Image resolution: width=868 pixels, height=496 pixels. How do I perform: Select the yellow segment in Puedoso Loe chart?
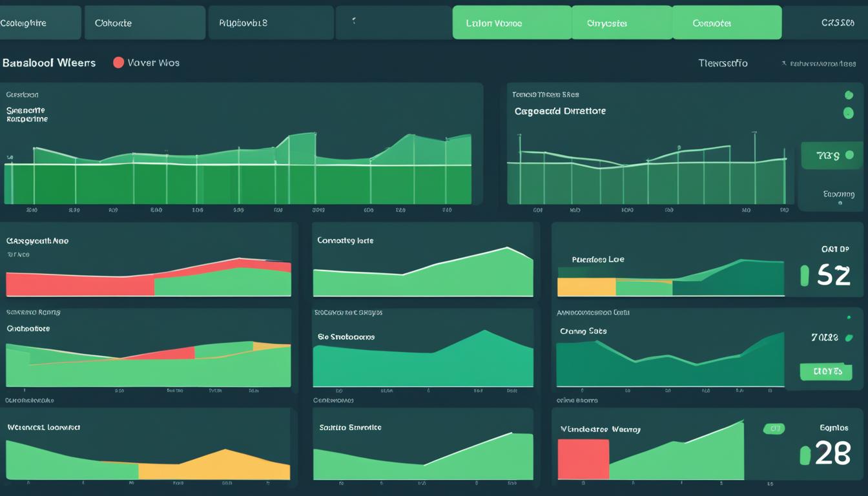pyautogui.click(x=586, y=287)
